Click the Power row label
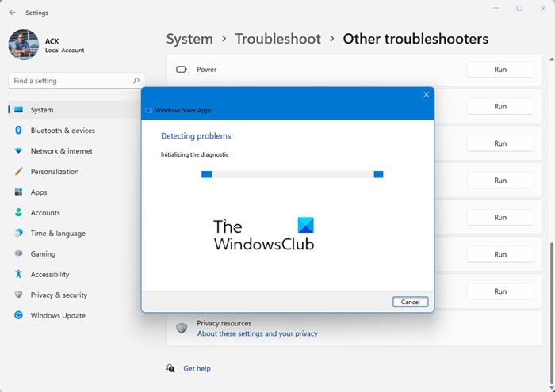 click(x=206, y=70)
